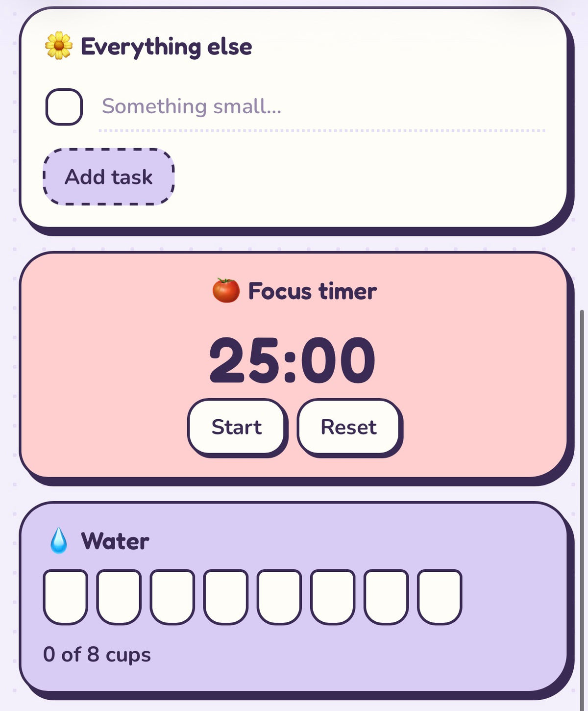Fill the eighth and last water cup
Image resolution: width=588 pixels, height=711 pixels.
440,597
